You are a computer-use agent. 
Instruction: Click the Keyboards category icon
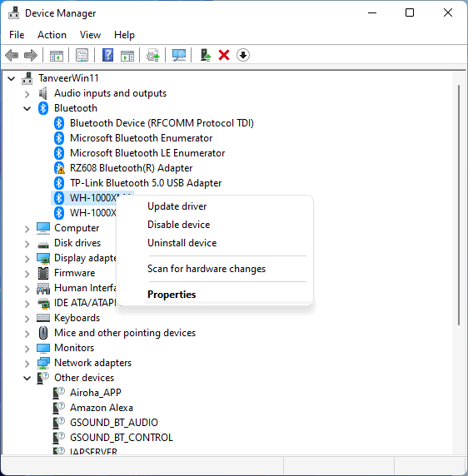[43, 318]
